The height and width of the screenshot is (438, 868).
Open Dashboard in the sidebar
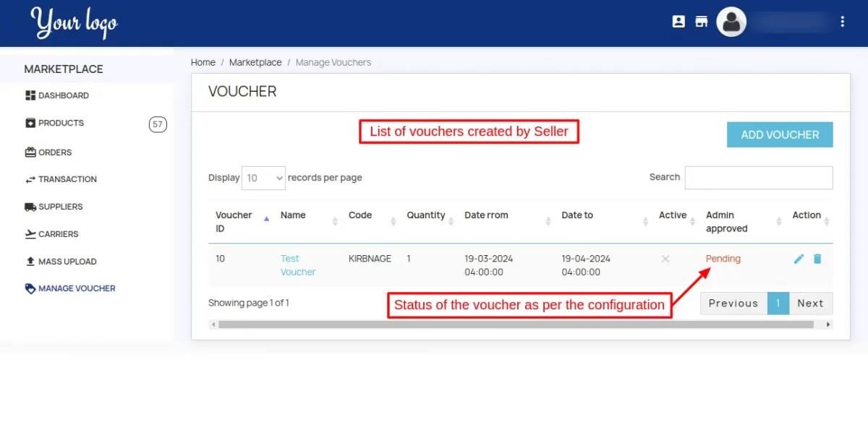63,95
